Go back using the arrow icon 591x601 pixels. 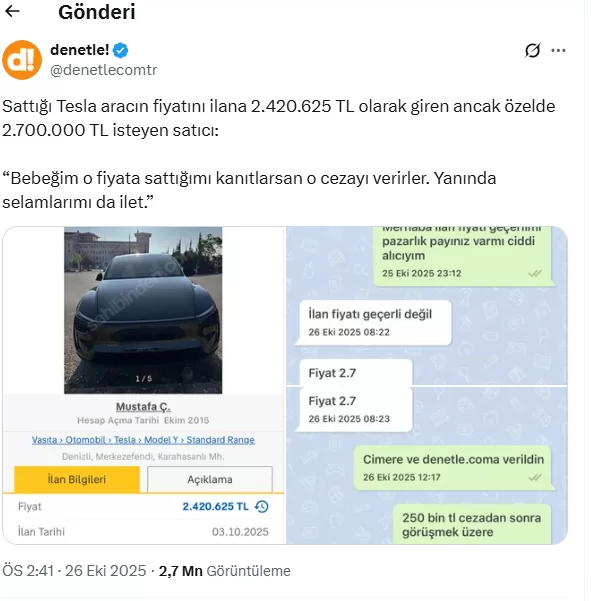pos(12,11)
